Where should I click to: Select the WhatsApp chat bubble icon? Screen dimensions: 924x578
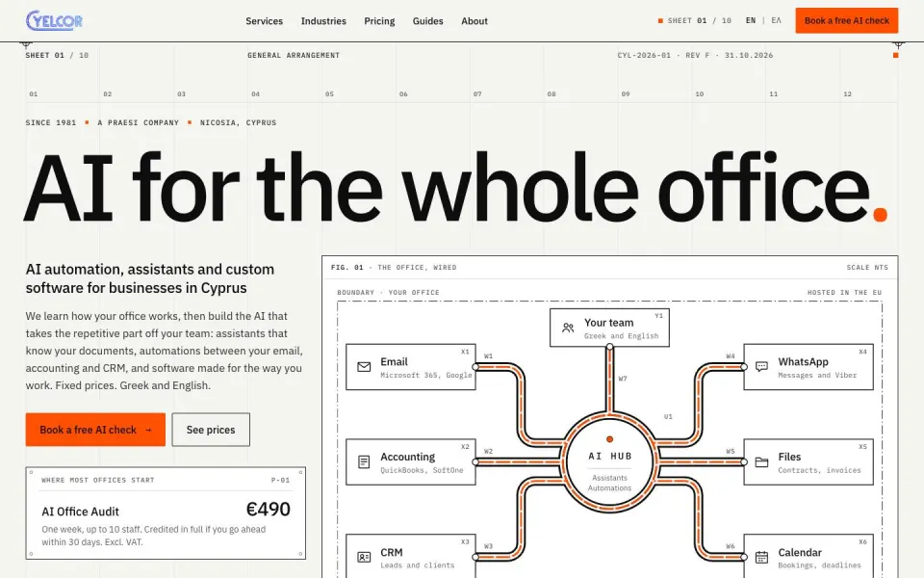point(761,367)
